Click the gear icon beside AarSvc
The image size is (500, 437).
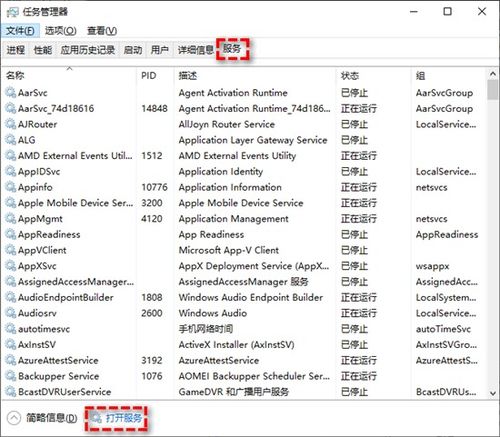[11, 92]
